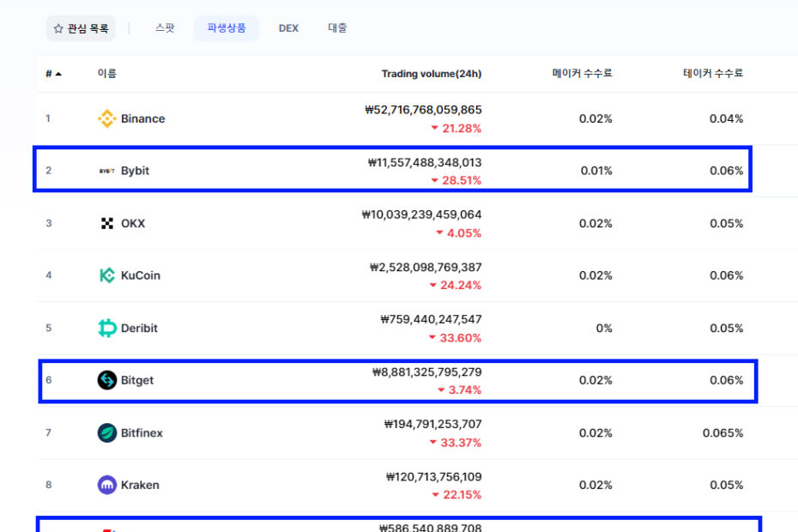Click KuCoin 24.24% change value

tap(461, 285)
